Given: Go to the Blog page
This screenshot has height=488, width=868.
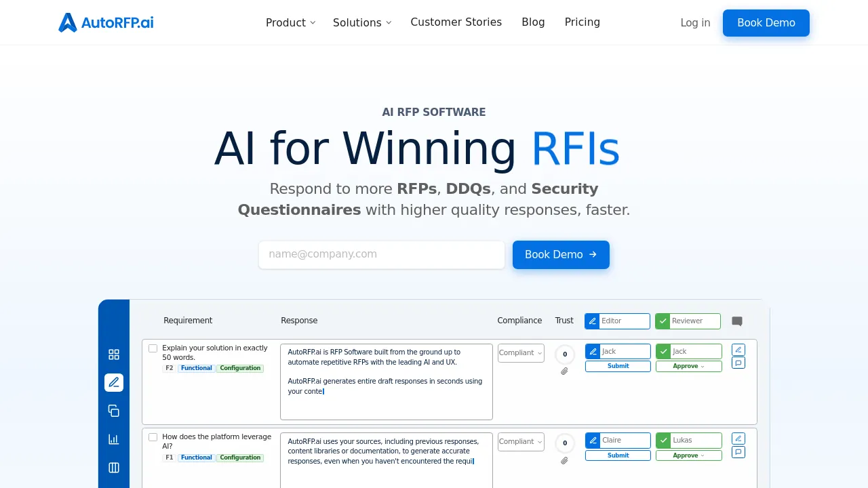Looking at the screenshot, I should click(x=533, y=22).
